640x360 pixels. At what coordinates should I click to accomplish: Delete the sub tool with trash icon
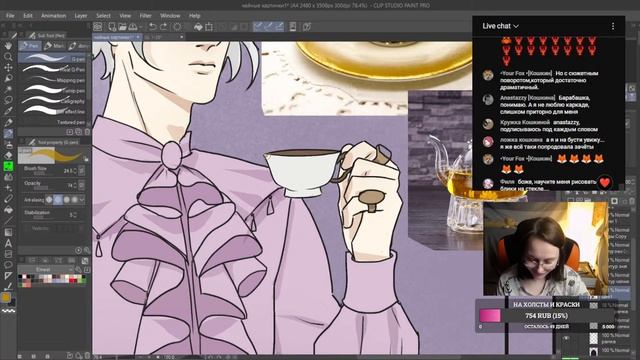[87, 131]
